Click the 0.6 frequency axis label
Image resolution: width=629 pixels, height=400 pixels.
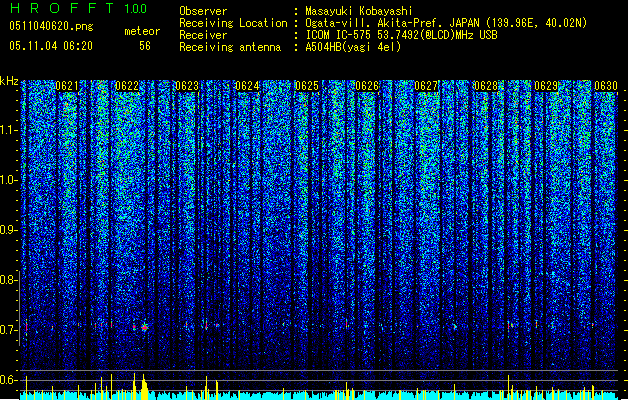8,380
